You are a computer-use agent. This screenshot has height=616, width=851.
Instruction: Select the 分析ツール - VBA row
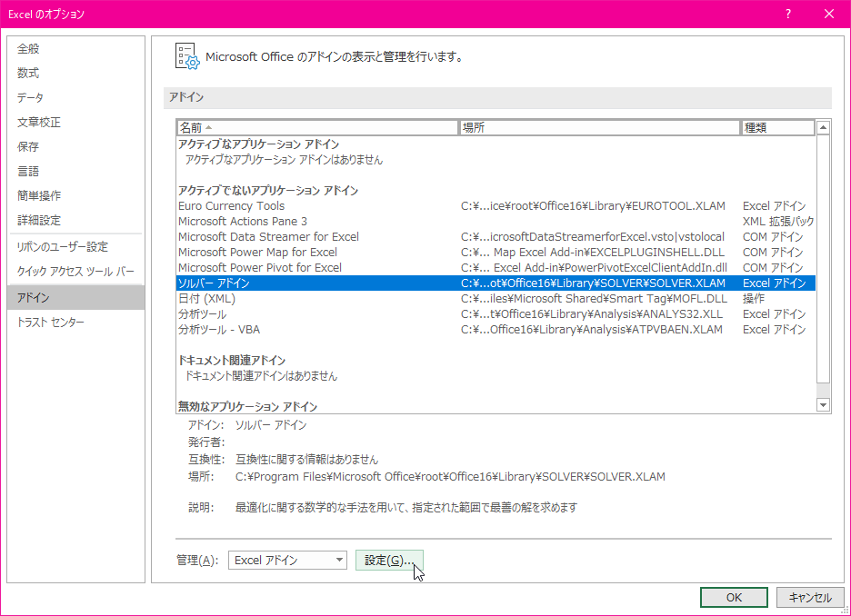click(x=496, y=330)
